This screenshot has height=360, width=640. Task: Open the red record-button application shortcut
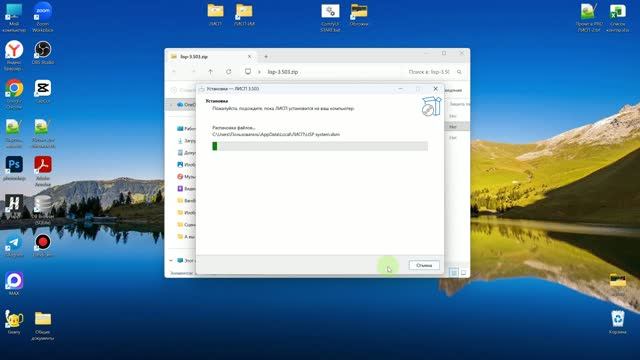click(43, 245)
